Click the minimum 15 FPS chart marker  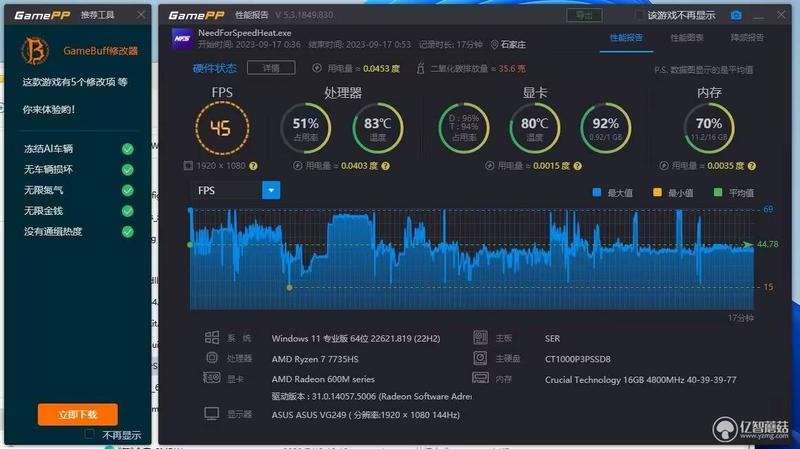(x=289, y=288)
